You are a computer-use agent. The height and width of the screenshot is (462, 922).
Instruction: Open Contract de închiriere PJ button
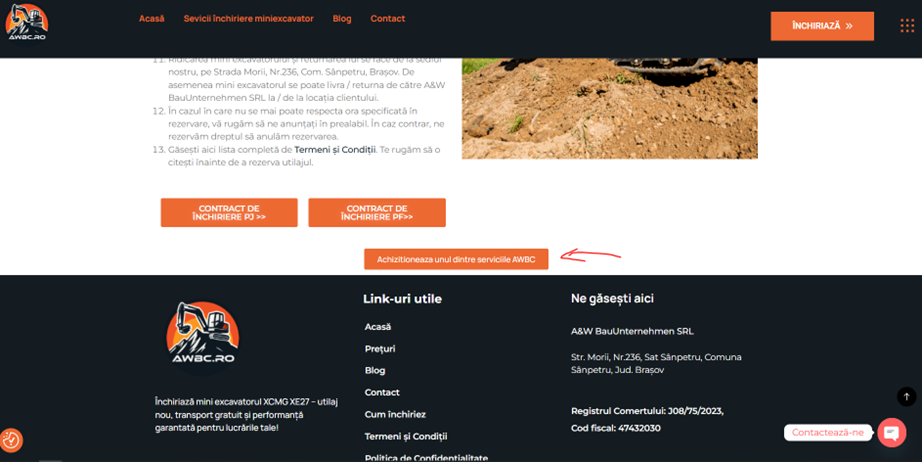(x=229, y=212)
